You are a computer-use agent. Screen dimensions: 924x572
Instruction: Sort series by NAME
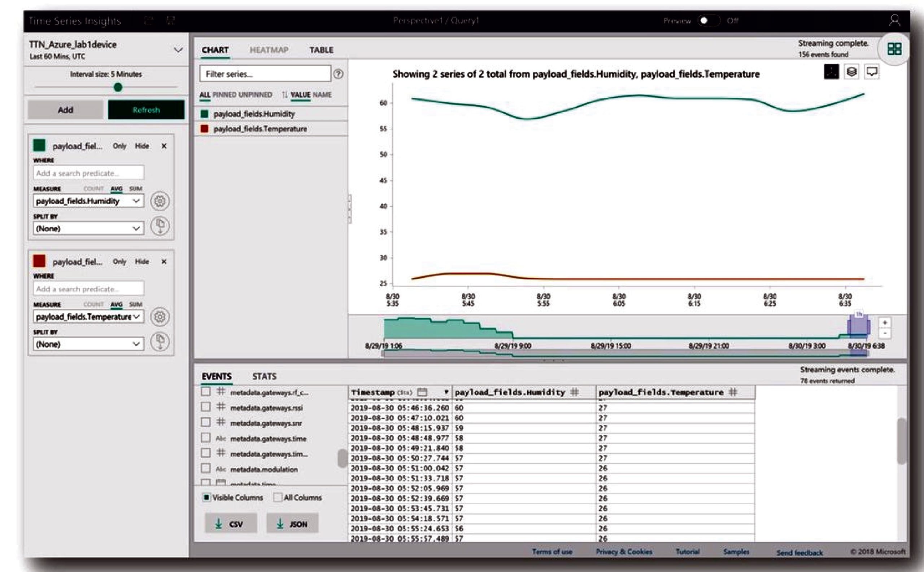click(322, 94)
